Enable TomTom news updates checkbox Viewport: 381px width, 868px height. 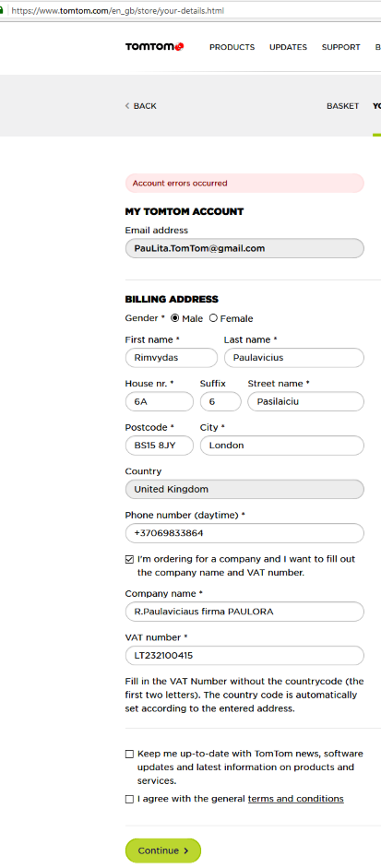coord(129,754)
